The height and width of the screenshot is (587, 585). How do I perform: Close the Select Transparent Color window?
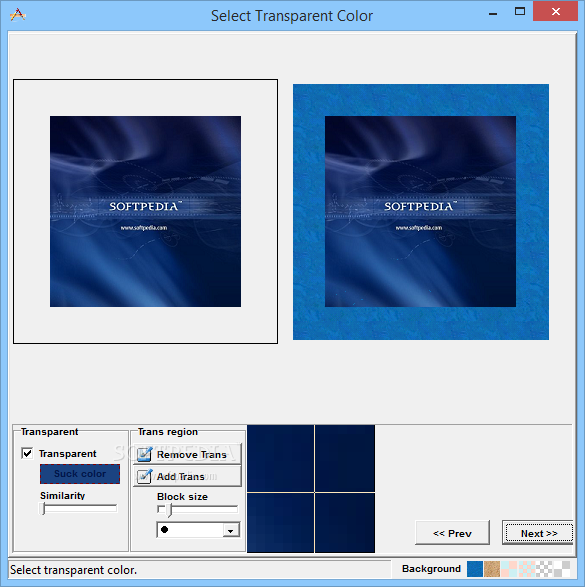pyautogui.click(x=556, y=11)
